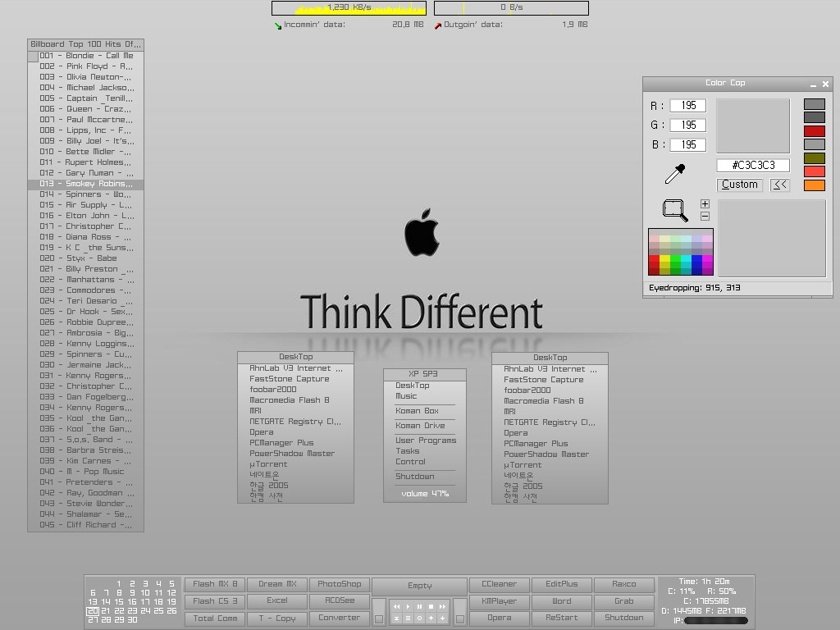Viewport: 840px width, 630px height.
Task: Click the up arrow icon in the player
Action: [x=431, y=619]
